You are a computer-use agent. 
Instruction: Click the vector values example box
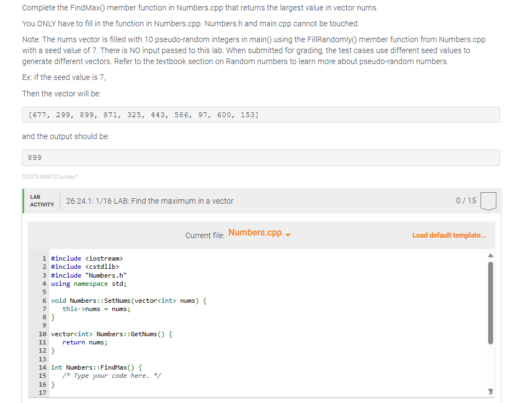coord(260,114)
